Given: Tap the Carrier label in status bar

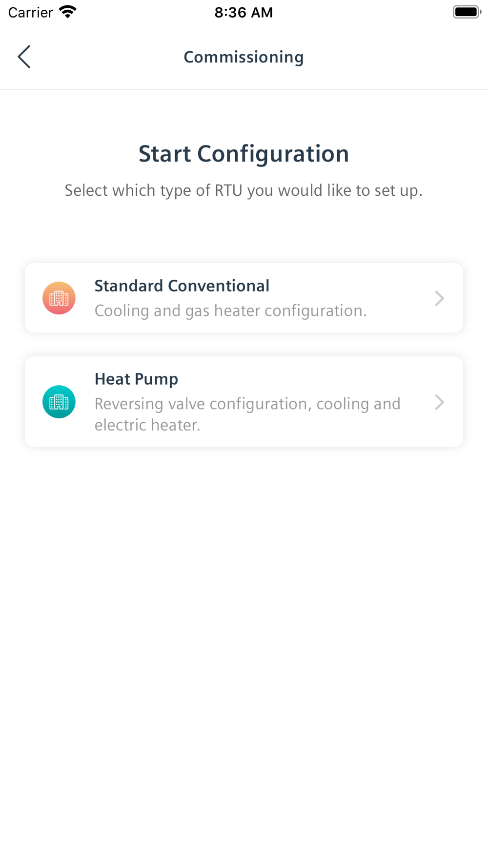Looking at the screenshot, I should point(30,12).
